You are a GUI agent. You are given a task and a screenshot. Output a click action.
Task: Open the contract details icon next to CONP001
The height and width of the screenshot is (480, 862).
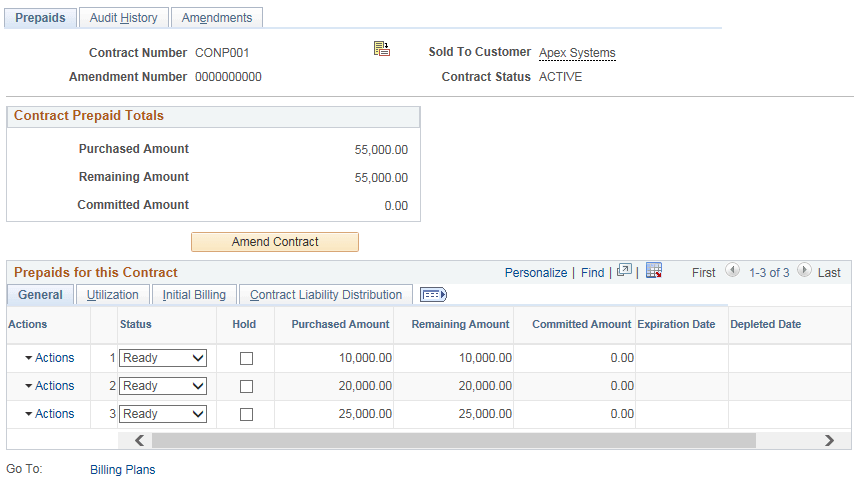[x=382, y=49]
